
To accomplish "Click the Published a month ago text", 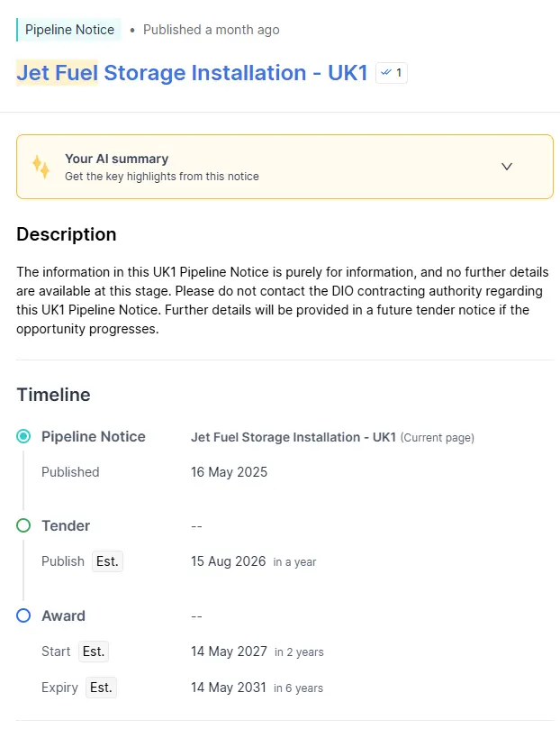I will pyautogui.click(x=212, y=30).
